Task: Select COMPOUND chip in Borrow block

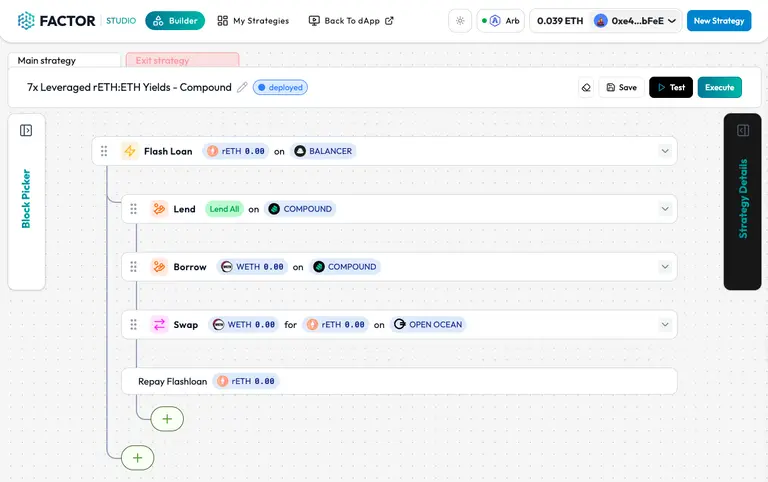Action: (x=345, y=267)
